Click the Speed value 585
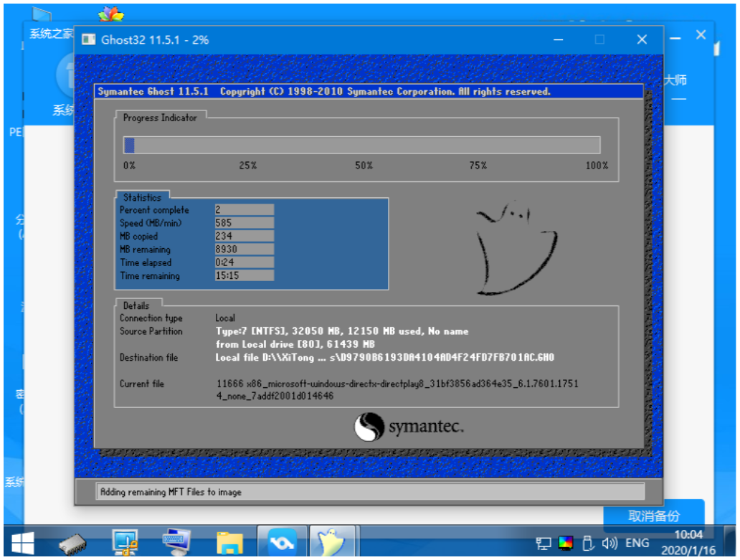Viewport: 740px width, 560px height. pyautogui.click(x=244, y=223)
